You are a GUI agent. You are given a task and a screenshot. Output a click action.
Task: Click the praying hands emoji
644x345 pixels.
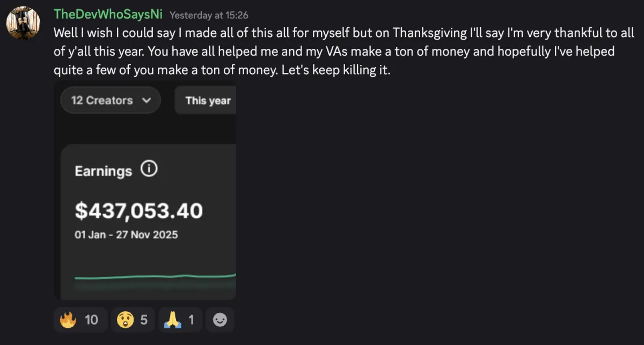click(175, 320)
